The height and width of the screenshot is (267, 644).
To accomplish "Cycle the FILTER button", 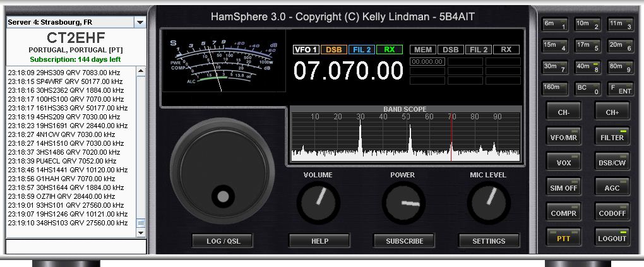I will (x=612, y=137).
